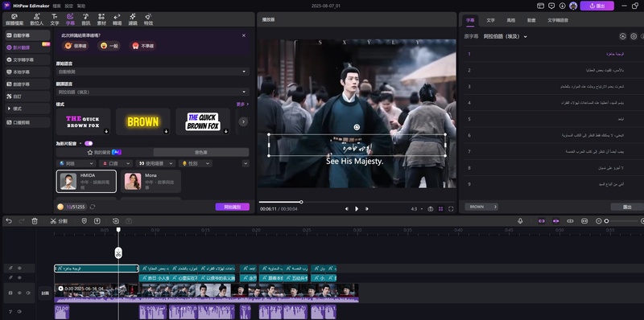
Task: Click the fullscreen preview icon
Action: pyautogui.click(x=451, y=209)
